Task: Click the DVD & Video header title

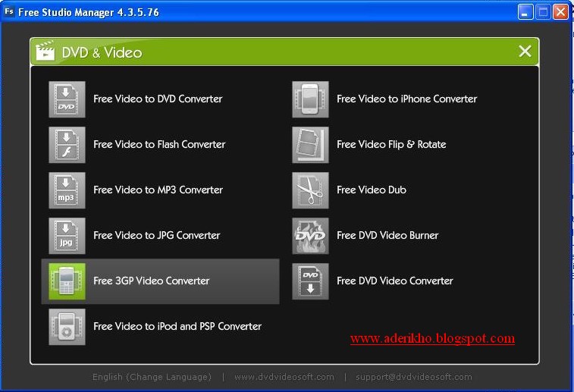Action: (x=102, y=53)
